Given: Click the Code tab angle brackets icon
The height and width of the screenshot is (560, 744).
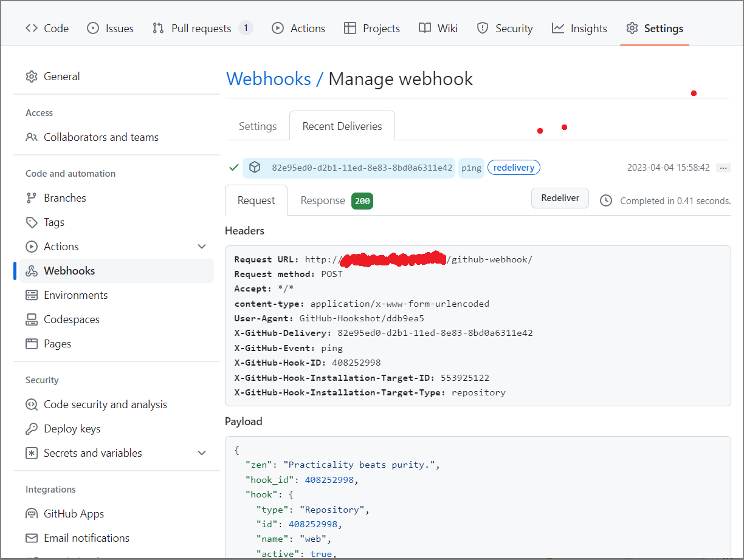Looking at the screenshot, I should (32, 28).
